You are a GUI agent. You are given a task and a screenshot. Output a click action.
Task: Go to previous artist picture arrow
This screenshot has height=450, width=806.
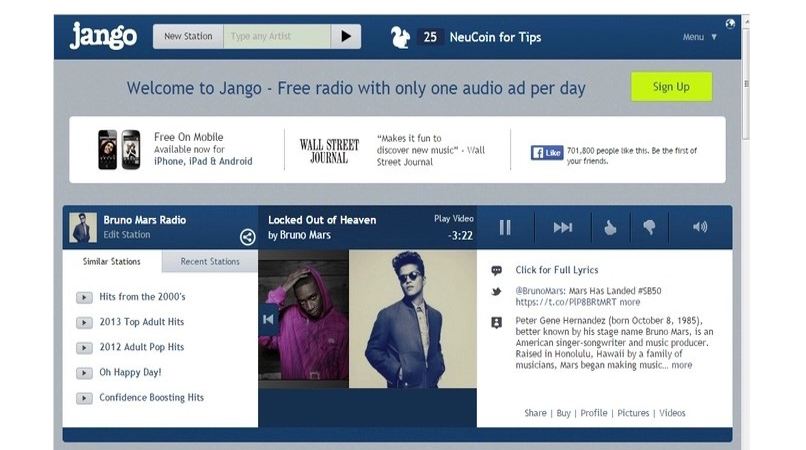click(x=268, y=319)
